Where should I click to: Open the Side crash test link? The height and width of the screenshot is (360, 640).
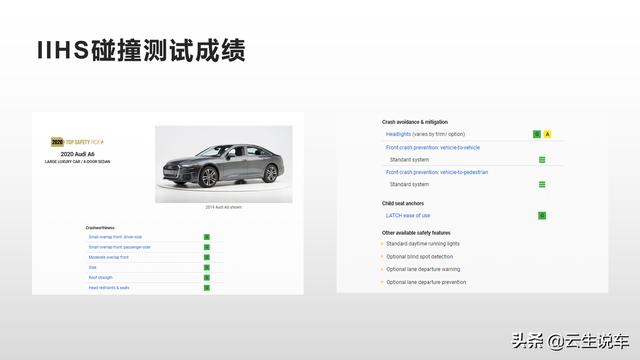click(x=93, y=267)
